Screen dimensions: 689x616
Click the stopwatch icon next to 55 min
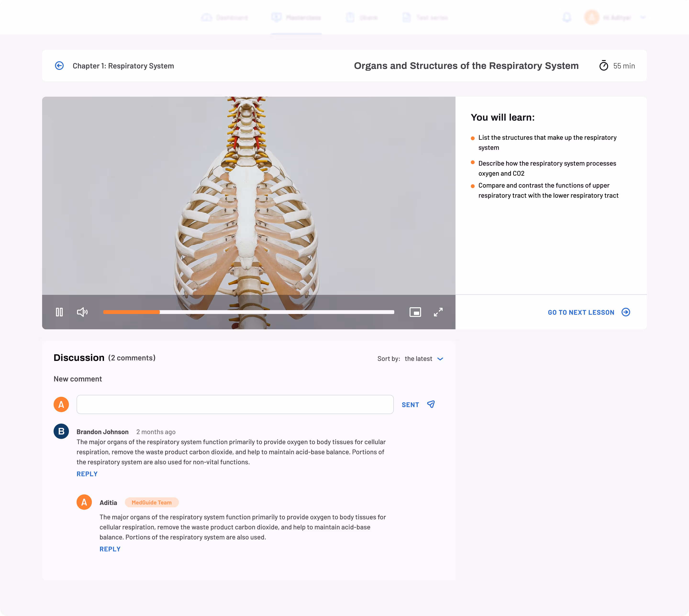604,66
